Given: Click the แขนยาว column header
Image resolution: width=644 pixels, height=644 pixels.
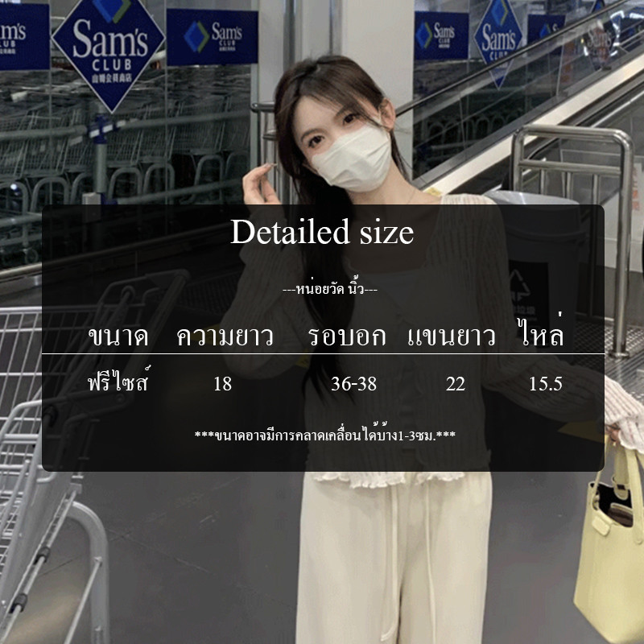Looking at the screenshot, I should pyautogui.click(x=452, y=336).
